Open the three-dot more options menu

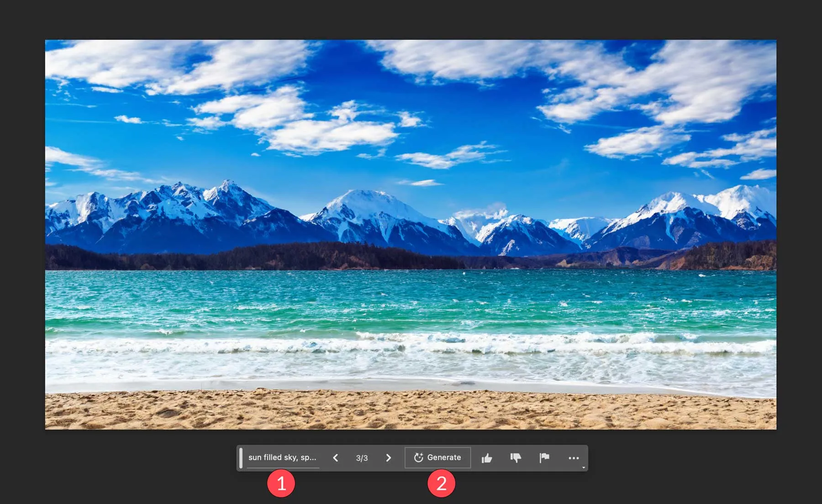tap(574, 458)
